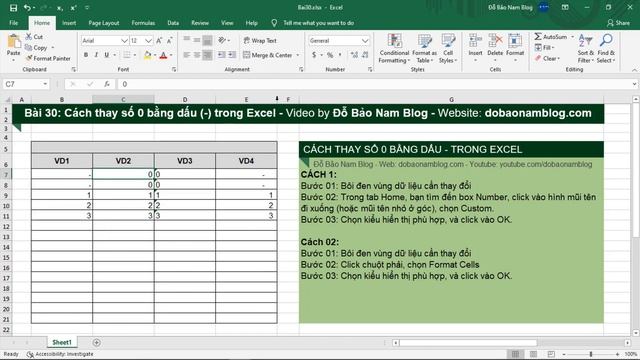
Task: Click the Save icon in title bar
Action: 13,8
